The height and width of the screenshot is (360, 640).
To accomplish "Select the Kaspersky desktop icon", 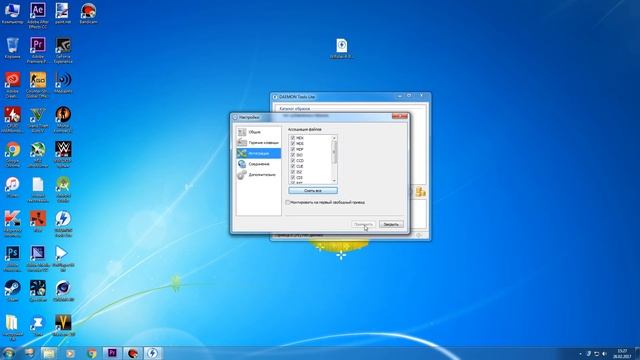I will 12,224.
